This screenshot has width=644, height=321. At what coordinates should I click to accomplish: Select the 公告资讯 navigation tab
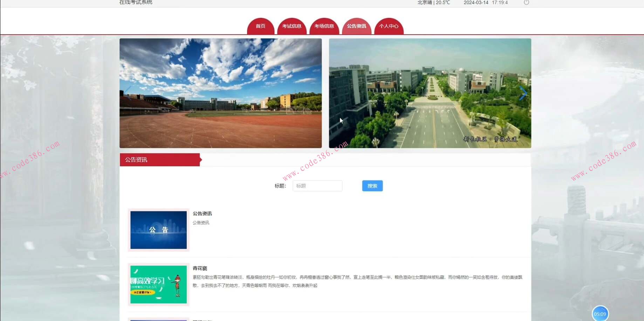tap(357, 26)
